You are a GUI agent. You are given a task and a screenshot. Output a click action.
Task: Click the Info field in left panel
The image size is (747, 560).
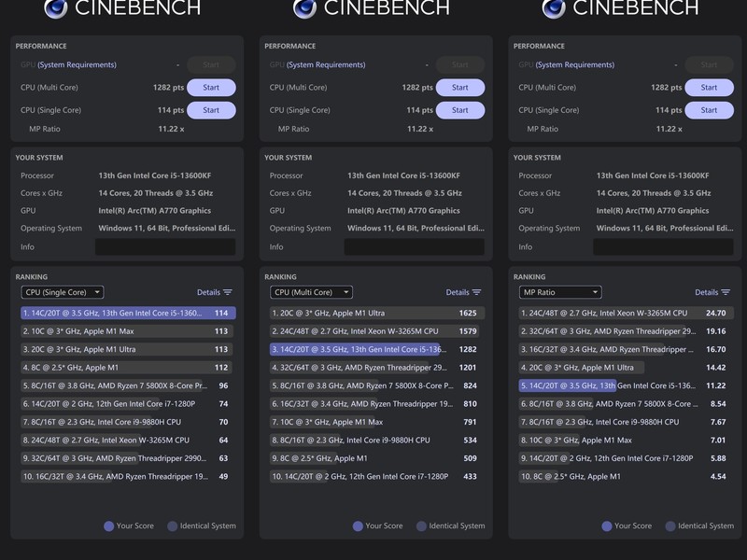click(165, 246)
